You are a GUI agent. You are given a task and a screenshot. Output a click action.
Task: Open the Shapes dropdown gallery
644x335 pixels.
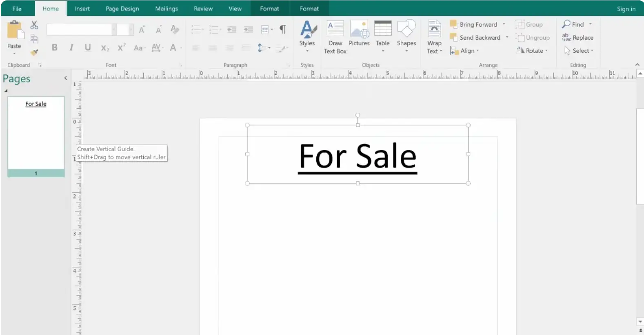406,37
